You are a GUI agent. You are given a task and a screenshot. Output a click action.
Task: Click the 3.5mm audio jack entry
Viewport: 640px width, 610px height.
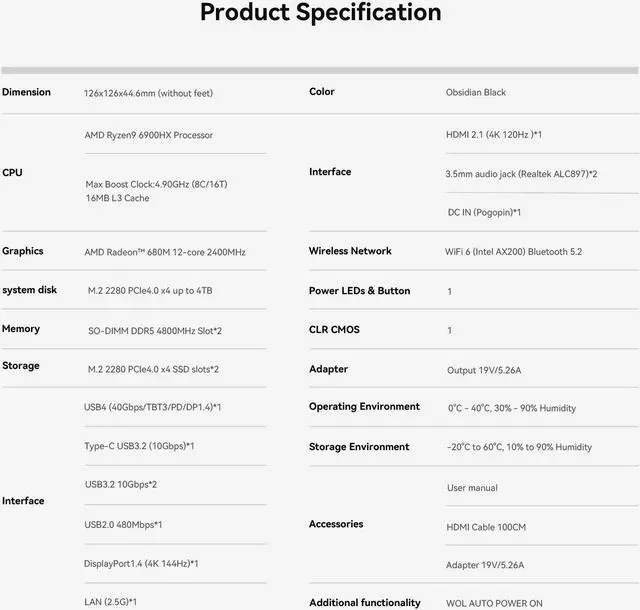point(521,174)
